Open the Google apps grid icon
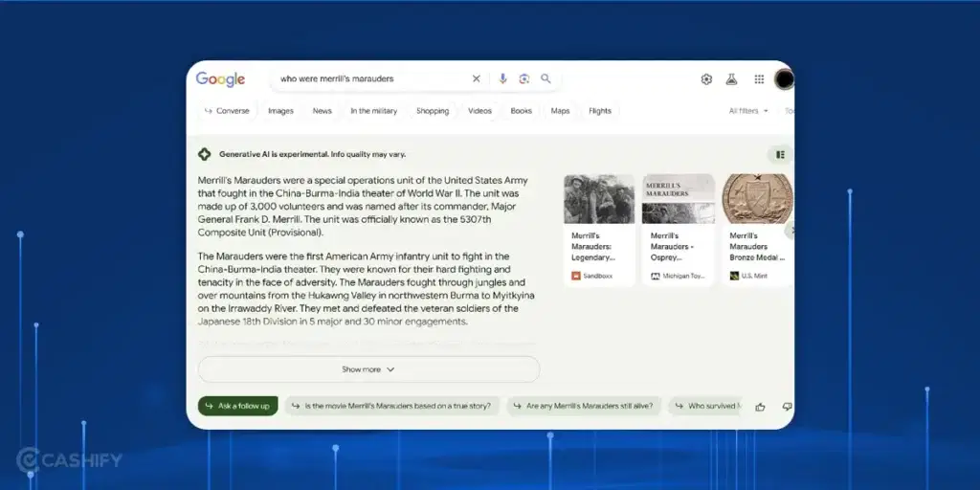 759,79
